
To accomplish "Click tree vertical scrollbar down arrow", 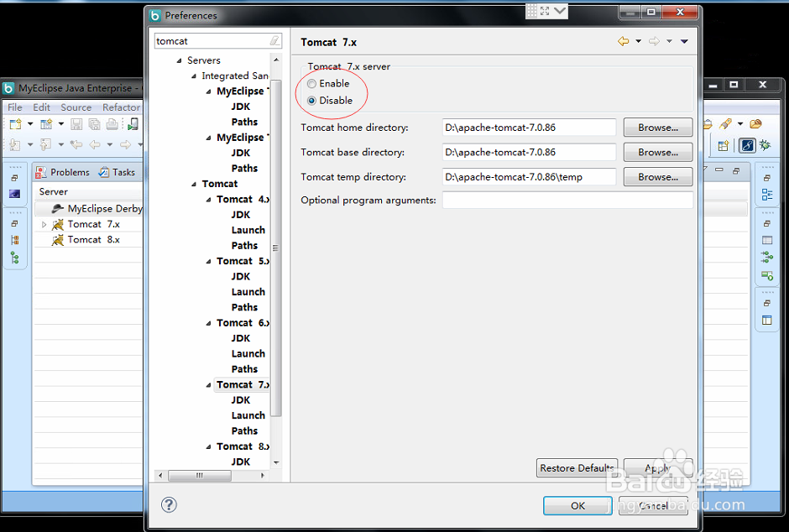I will click(276, 462).
